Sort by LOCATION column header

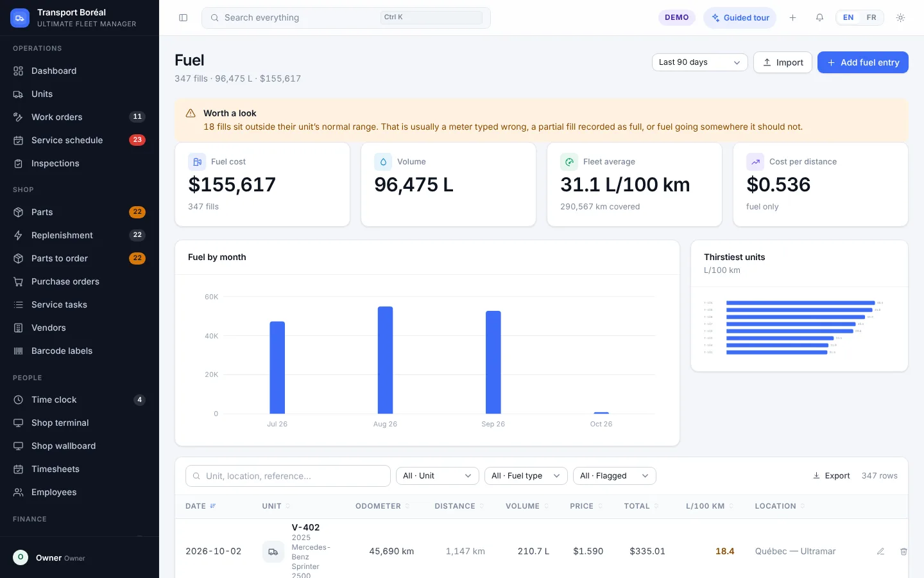coord(780,506)
